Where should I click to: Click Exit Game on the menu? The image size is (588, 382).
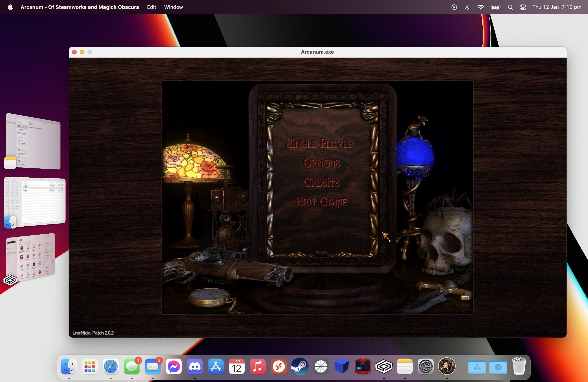[321, 202]
